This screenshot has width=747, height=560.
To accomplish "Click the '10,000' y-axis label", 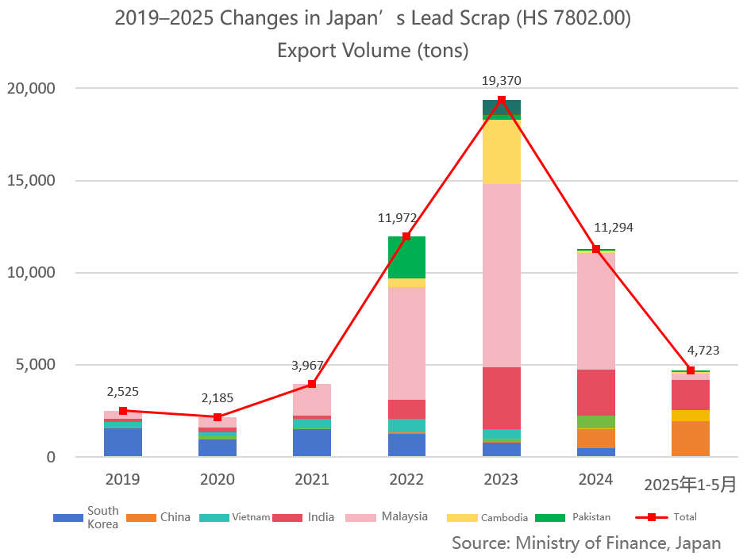I will [31, 272].
